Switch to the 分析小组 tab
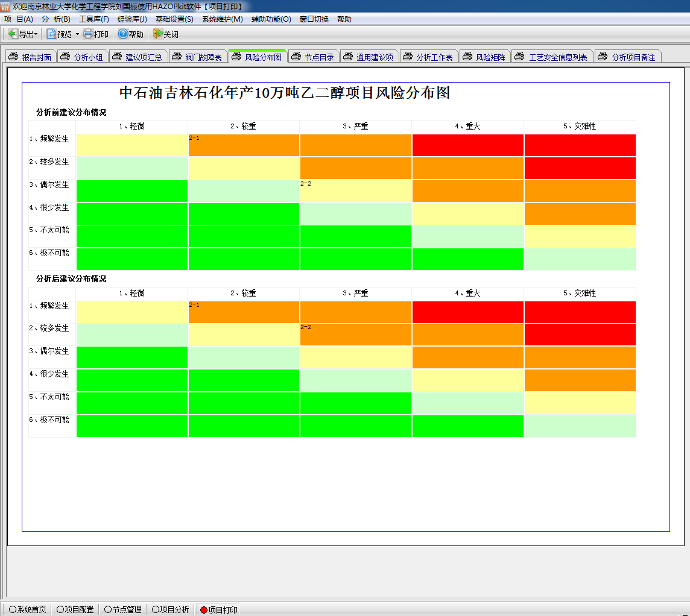 point(83,57)
